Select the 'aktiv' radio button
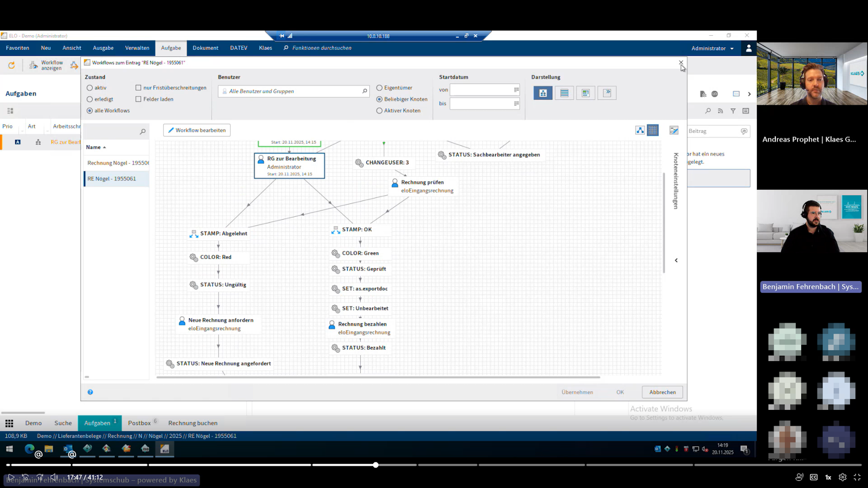The height and width of the screenshot is (488, 868). 90,88
